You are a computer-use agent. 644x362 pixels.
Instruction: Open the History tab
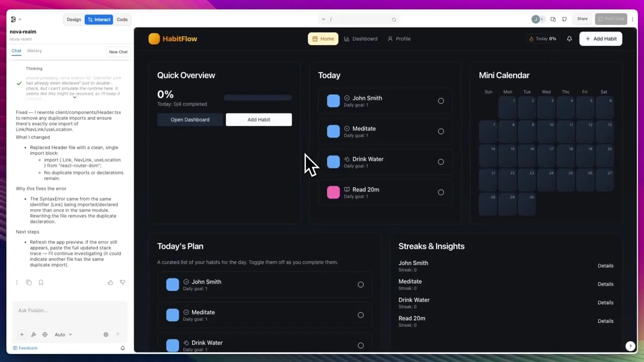(x=35, y=51)
